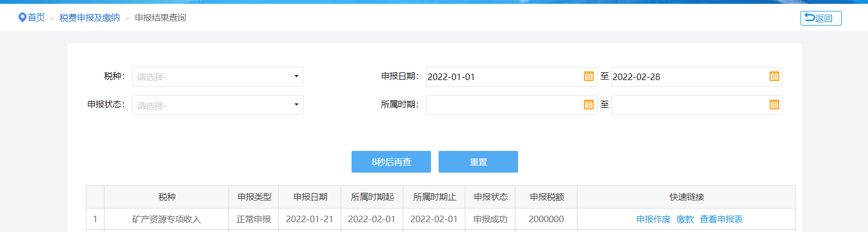Open calendar for 申报日期 start date
The width and height of the screenshot is (868, 232).
(x=588, y=76)
